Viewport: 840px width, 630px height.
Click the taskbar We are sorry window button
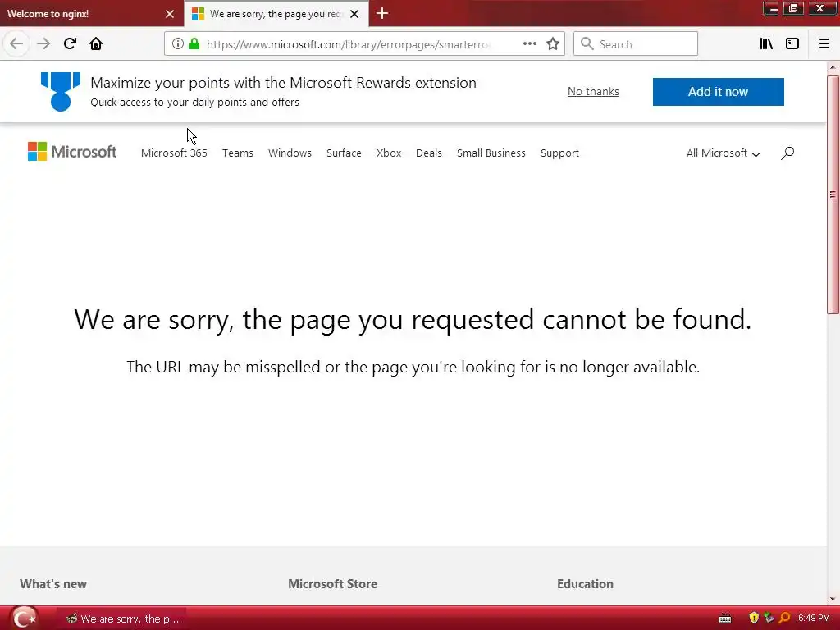pyautogui.click(x=121, y=619)
